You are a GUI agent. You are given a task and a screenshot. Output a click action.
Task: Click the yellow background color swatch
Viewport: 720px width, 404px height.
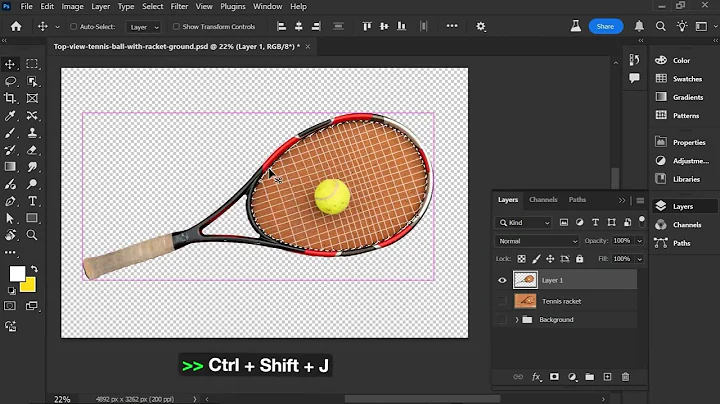coord(29,286)
